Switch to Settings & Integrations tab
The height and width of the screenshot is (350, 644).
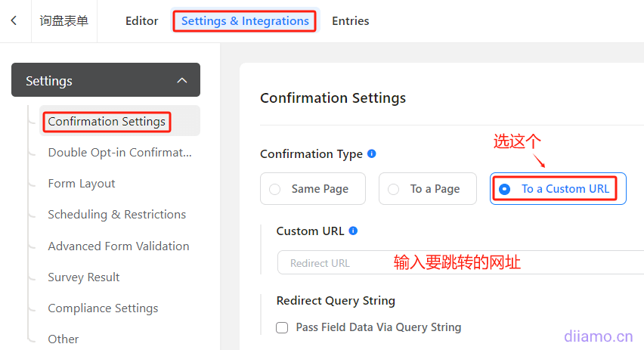(x=245, y=21)
